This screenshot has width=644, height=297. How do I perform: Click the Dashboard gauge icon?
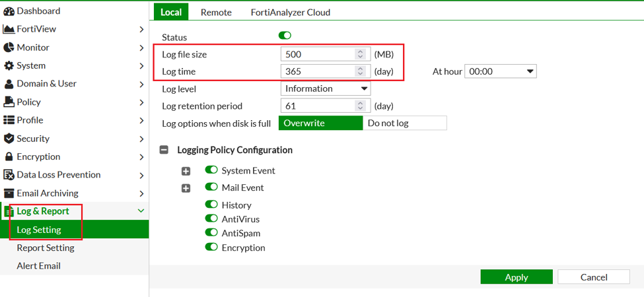[x=9, y=11]
